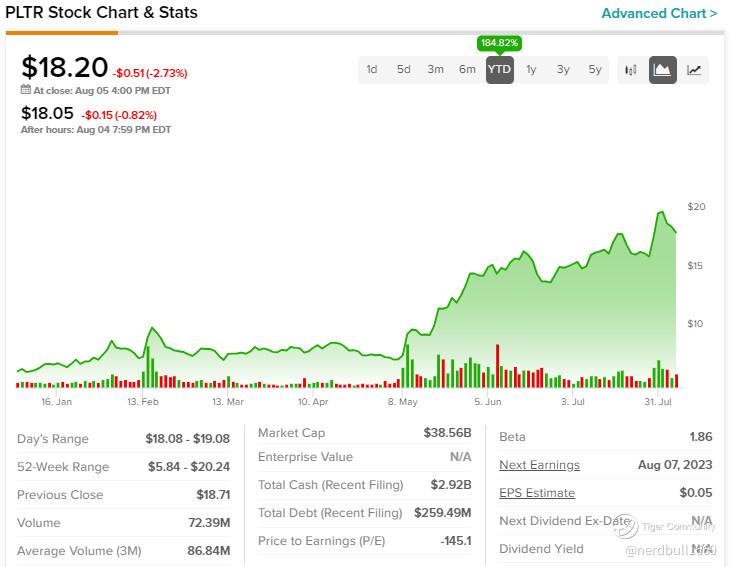The width and height of the screenshot is (730, 567).
Task: Open the Advanced Chart link
Action: point(659,14)
